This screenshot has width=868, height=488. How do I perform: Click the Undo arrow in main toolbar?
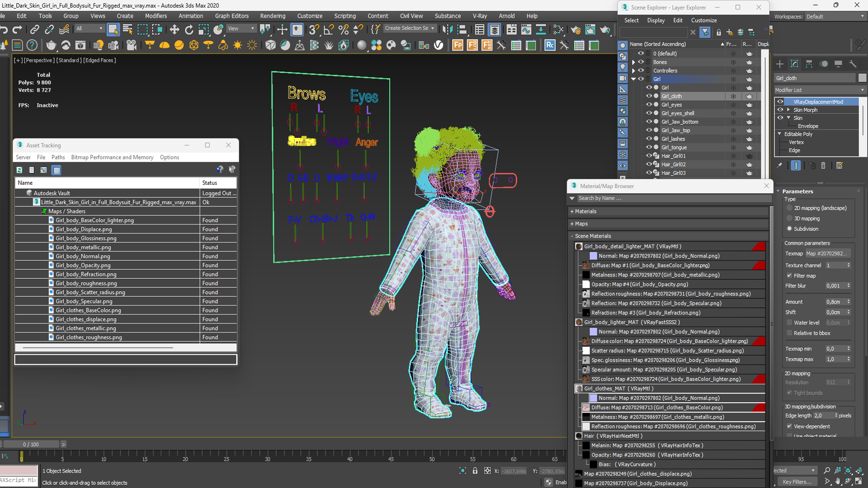pos(4,30)
